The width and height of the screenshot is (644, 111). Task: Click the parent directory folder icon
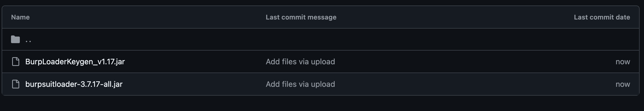point(15,40)
